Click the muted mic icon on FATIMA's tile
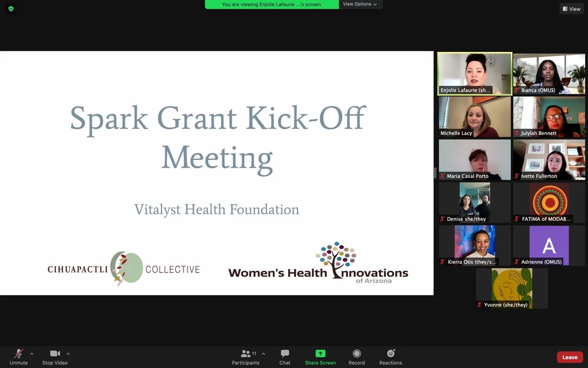This screenshot has height=368, width=588. (x=517, y=219)
